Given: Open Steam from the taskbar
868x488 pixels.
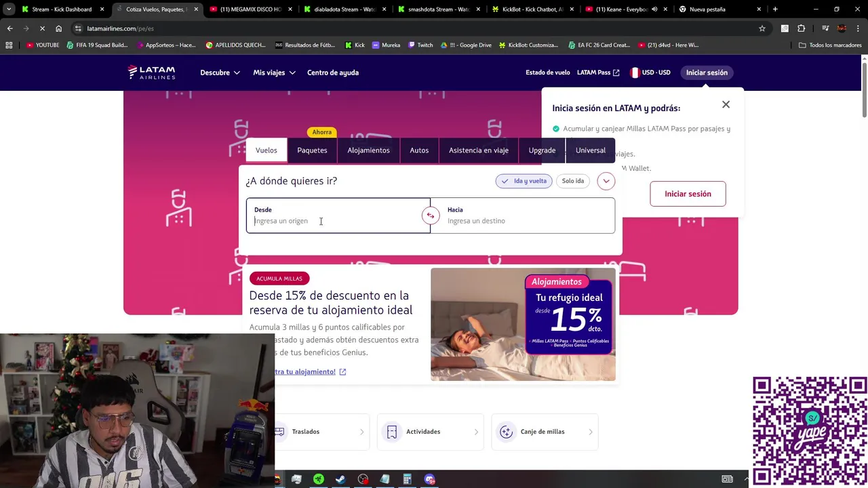Looking at the screenshot, I should [x=340, y=479].
